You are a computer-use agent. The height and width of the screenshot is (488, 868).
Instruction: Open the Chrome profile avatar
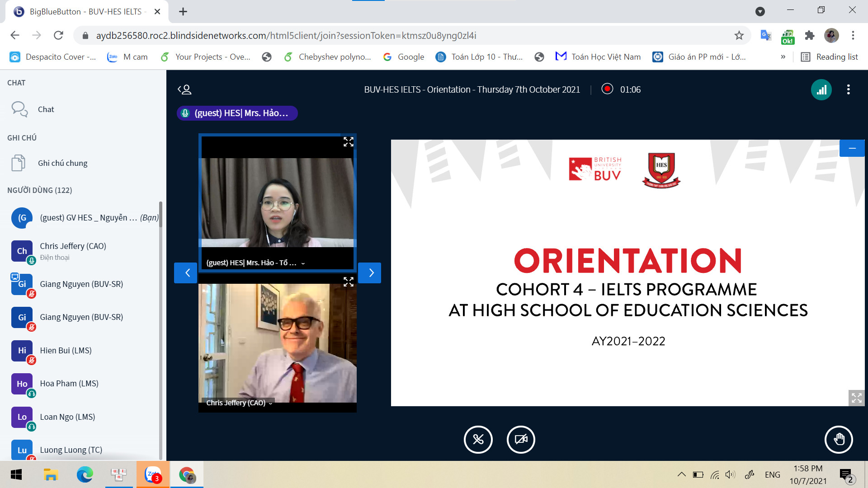[x=831, y=35]
